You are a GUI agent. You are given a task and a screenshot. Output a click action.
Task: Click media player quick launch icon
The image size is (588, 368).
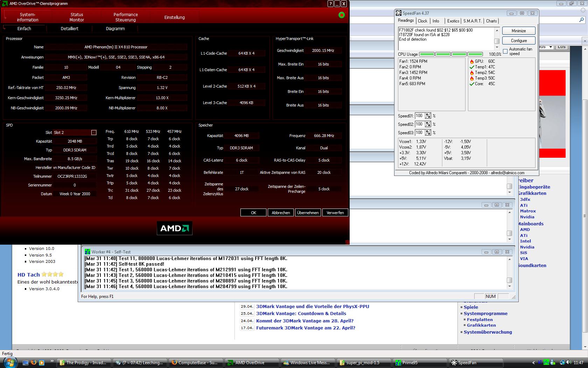click(42, 362)
